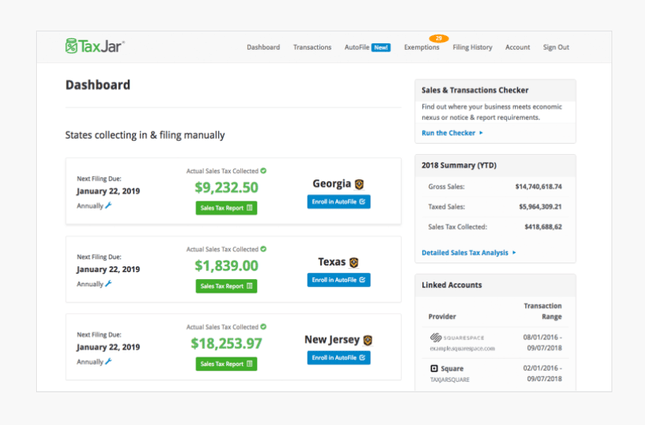The width and height of the screenshot is (645, 425).
Task: Open the AutoFile nav item
Action: tap(357, 47)
